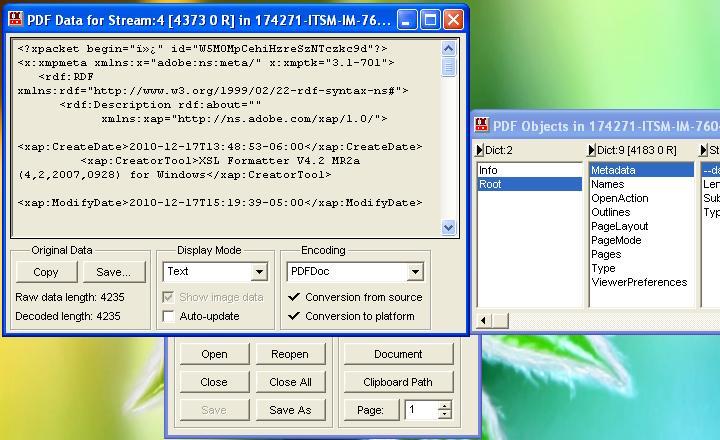Image resolution: width=720 pixels, height=440 pixels.
Task: Click the Save... button in Original Data
Action: (113, 272)
